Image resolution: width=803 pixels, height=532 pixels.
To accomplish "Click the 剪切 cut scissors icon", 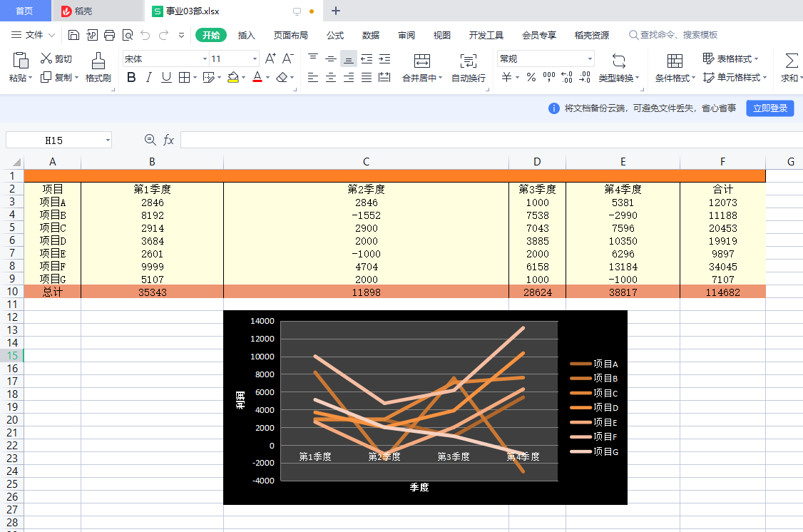I will pyautogui.click(x=46, y=58).
